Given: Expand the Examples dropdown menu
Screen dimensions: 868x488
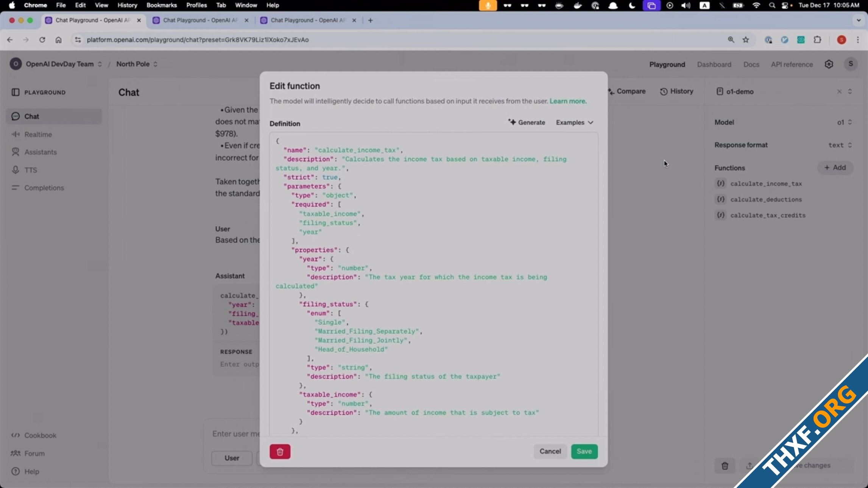Looking at the screenshot, I should click(x=573, y=122).
